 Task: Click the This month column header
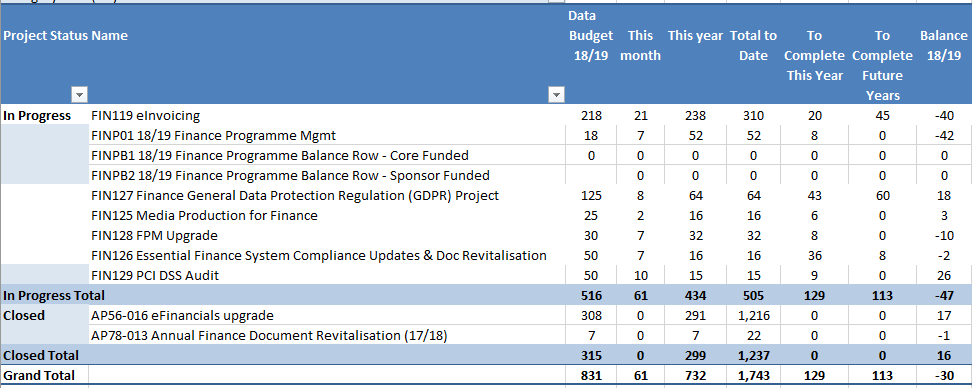pos(640,45)
